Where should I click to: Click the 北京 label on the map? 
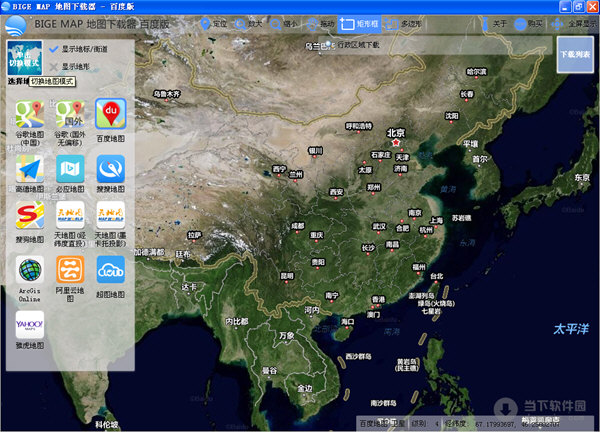396,133
